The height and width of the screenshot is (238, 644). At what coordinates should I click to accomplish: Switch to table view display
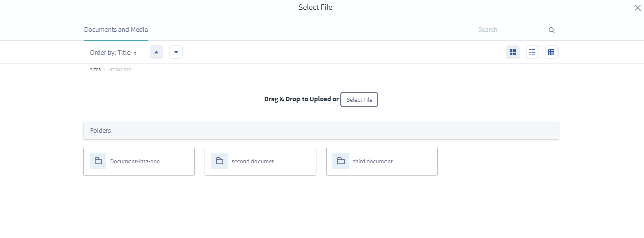tap(551, 52)
